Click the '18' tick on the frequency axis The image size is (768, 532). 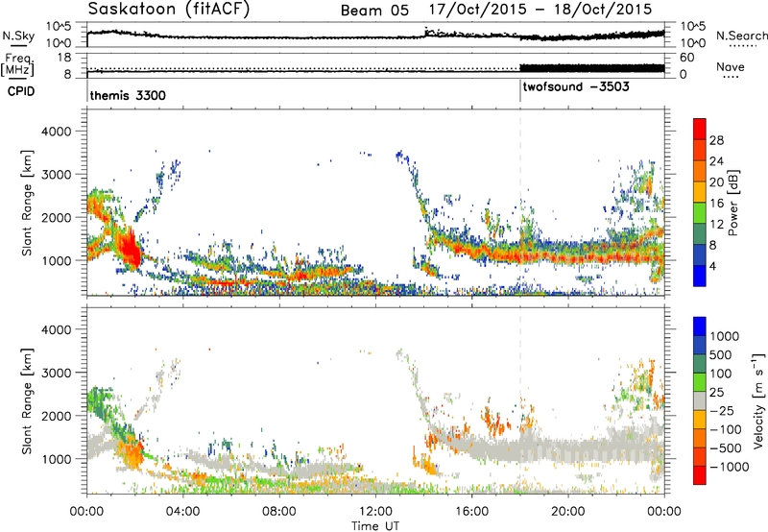tap(64, 58)
